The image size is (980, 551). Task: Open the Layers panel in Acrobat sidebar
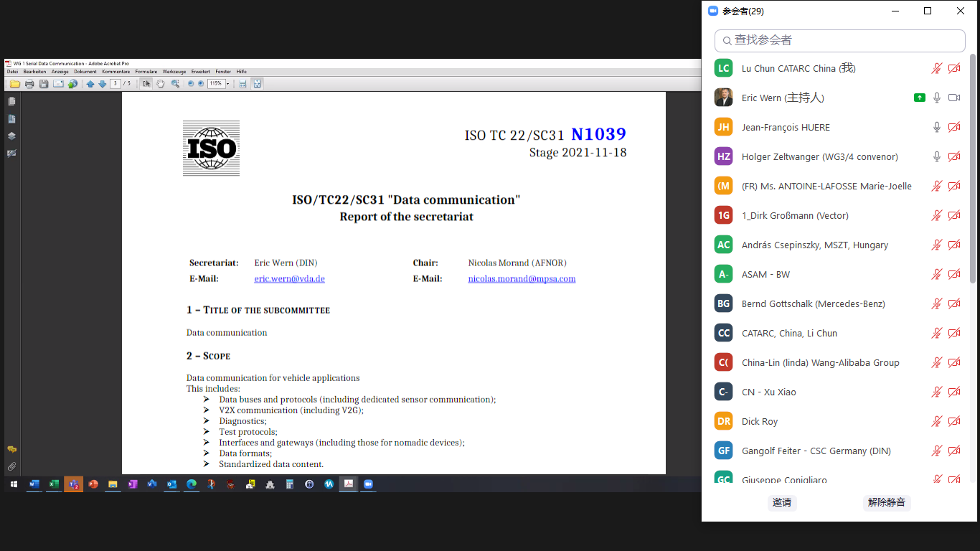[11, 136]
